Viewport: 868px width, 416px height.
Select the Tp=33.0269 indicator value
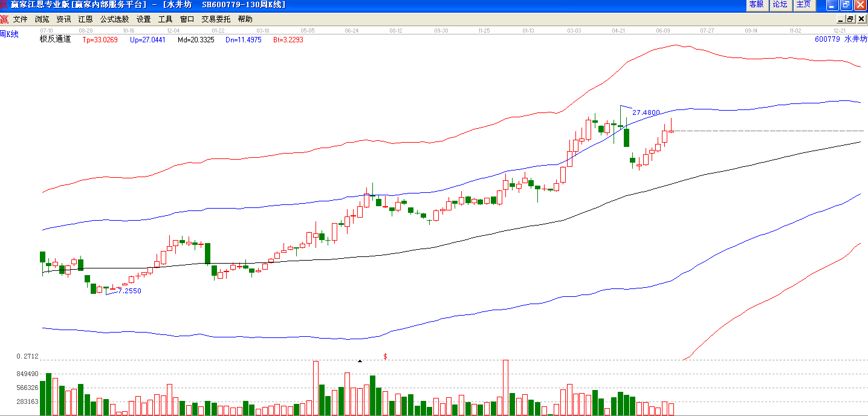100,40
